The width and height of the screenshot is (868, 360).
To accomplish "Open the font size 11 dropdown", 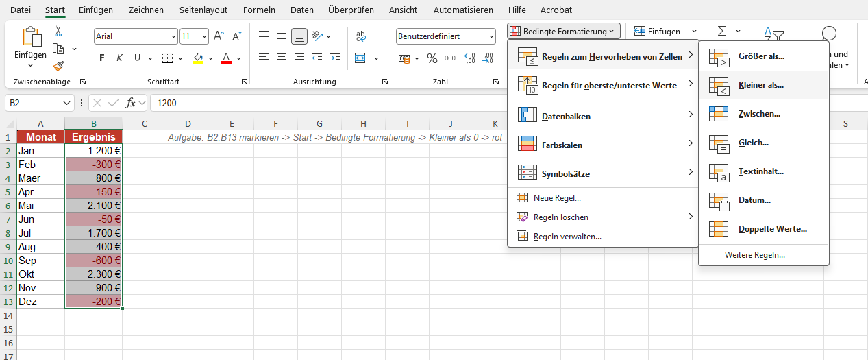I will pos(204,36).
